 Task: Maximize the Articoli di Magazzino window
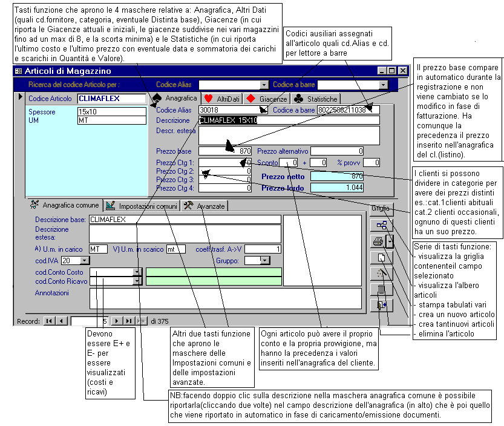392,71
